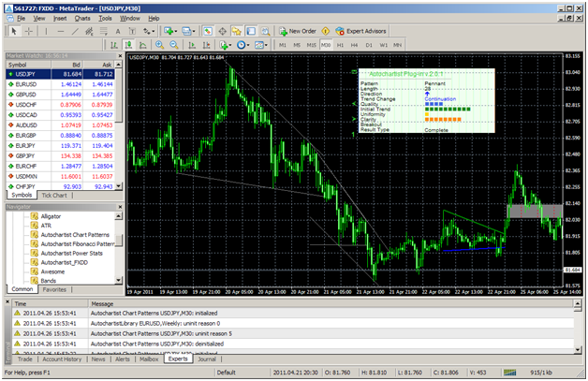The width and height of the screenshot is (588, 381).
Task: Open the Journal terminal tab
Action: (x=207, y=359)
